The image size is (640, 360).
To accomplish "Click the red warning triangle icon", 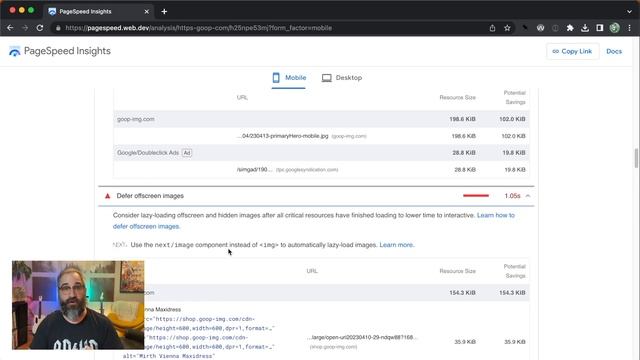I will (107, 196).
